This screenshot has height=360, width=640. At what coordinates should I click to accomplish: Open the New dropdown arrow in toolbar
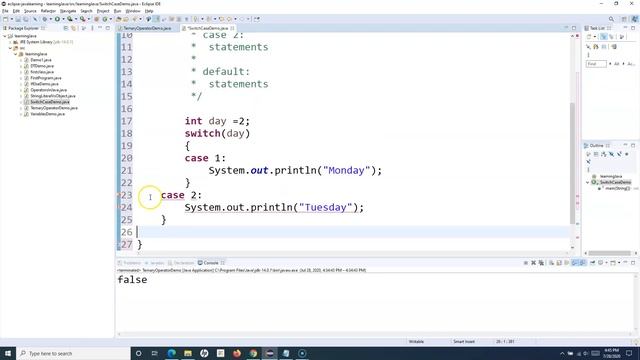11,19
